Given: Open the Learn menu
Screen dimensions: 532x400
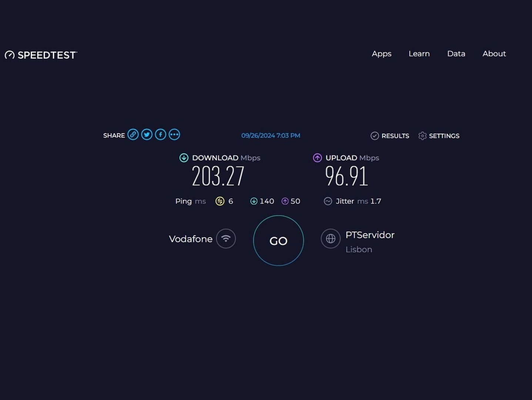Looking at the screenshot, I should [419, 54].
